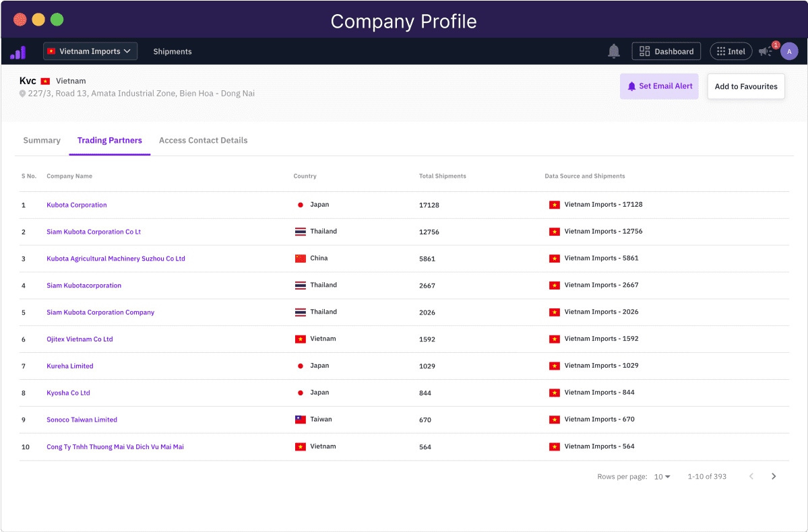Click Vietnam flag in Ojitex Vietnam Co Ltd country cell
The height and width of the screenshot is (532, 808).
tap(301, 339)
